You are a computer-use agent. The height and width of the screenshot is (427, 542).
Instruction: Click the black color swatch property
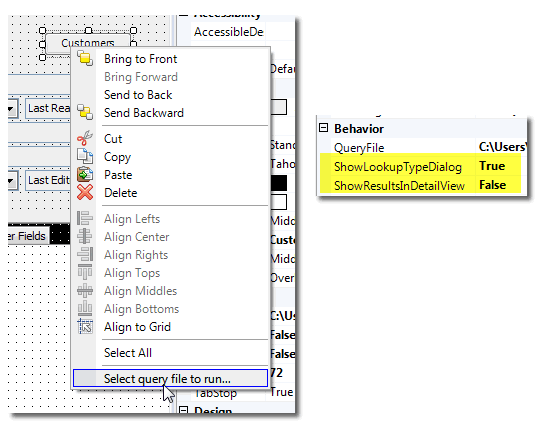[x=279, y=183]
